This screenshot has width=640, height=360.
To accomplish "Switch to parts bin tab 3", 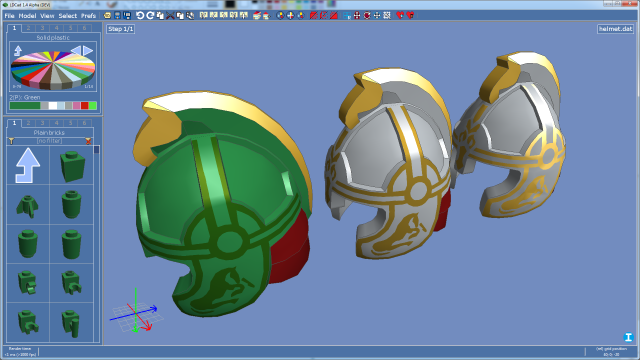I will [x=42, y=123].
